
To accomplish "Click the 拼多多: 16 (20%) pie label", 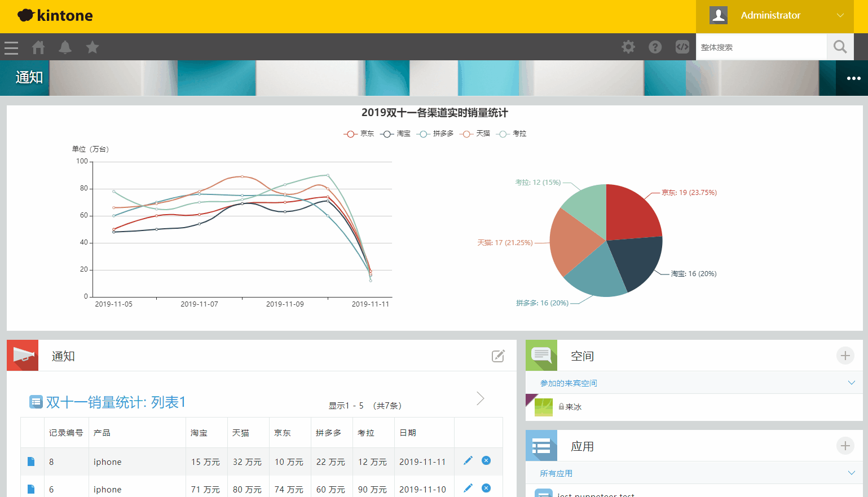I will 543,303.
